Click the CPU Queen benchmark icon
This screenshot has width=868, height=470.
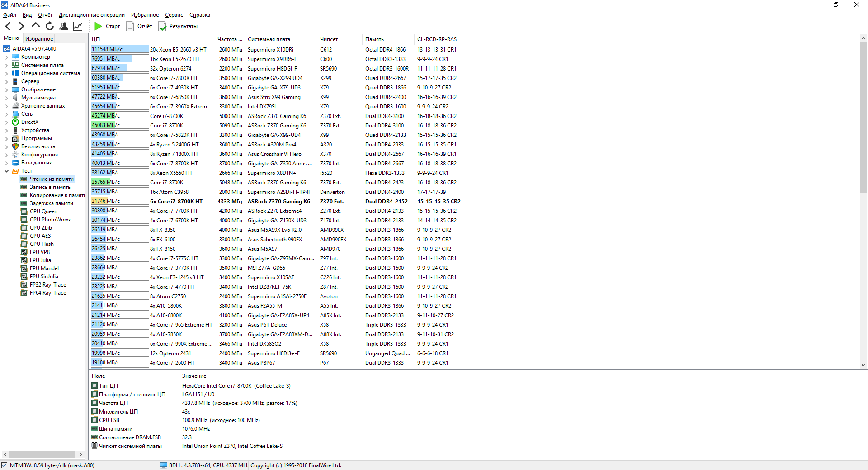click(x=24, y=211)
